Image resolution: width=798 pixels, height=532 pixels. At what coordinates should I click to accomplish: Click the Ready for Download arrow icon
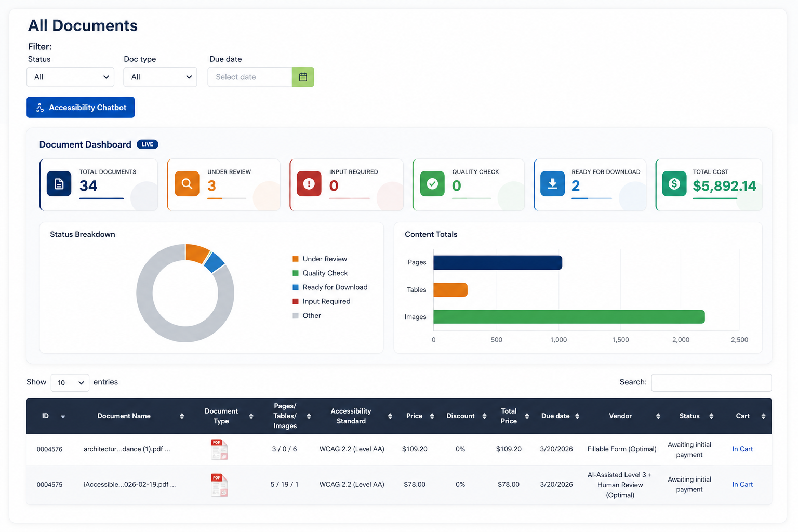553,184
